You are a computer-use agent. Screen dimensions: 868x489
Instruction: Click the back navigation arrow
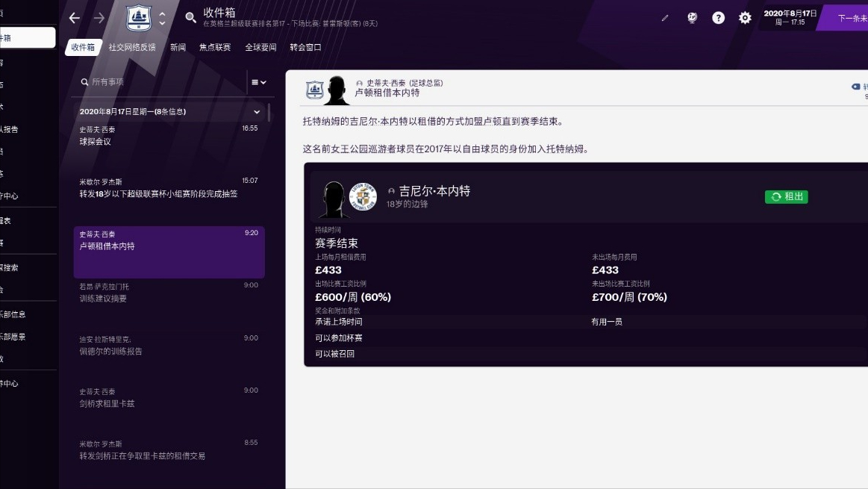[x=74, y=18]
